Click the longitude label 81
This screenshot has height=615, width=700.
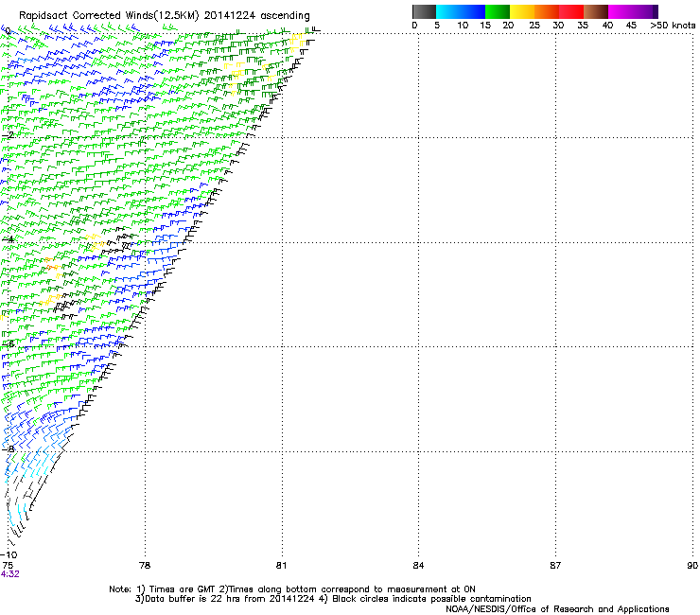281,566
